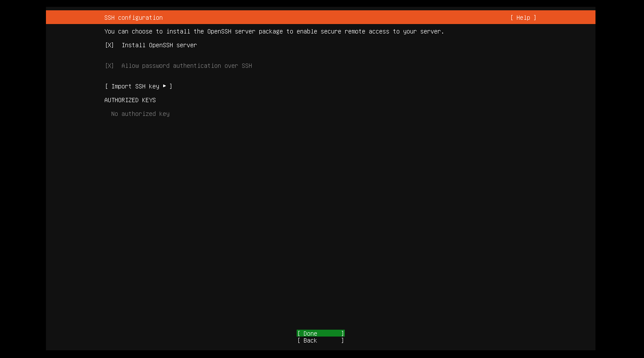Open the Import SSH key dialog

pos(138,86)
